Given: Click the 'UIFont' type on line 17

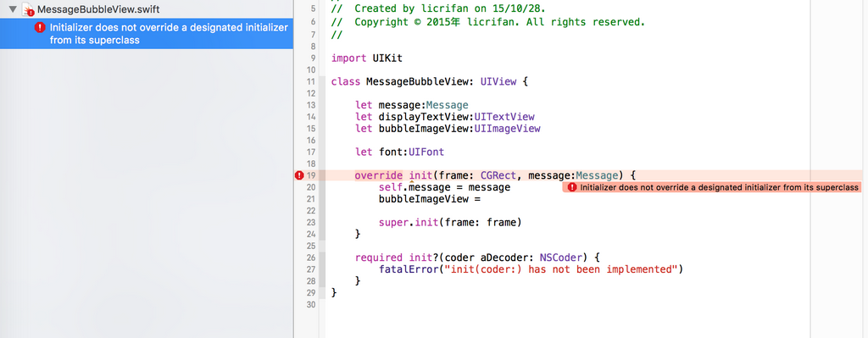Looking at the screenshot, I should 426,152.
